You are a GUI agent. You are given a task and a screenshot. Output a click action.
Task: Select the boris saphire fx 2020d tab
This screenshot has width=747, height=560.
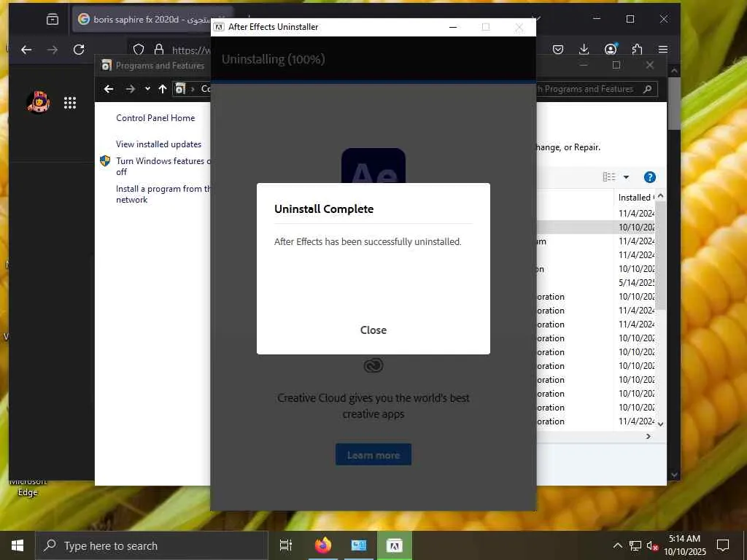click(x=152, y=19)
